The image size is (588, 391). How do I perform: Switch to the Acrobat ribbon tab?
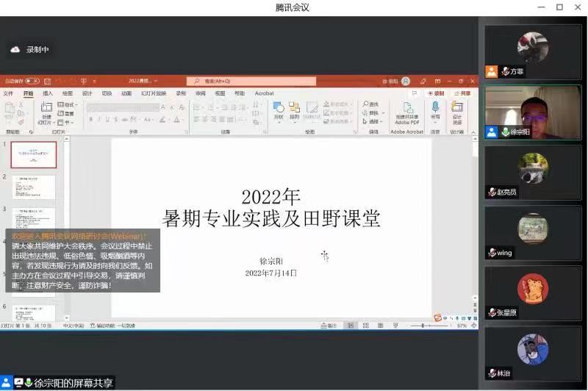click(x=264, y=93)
